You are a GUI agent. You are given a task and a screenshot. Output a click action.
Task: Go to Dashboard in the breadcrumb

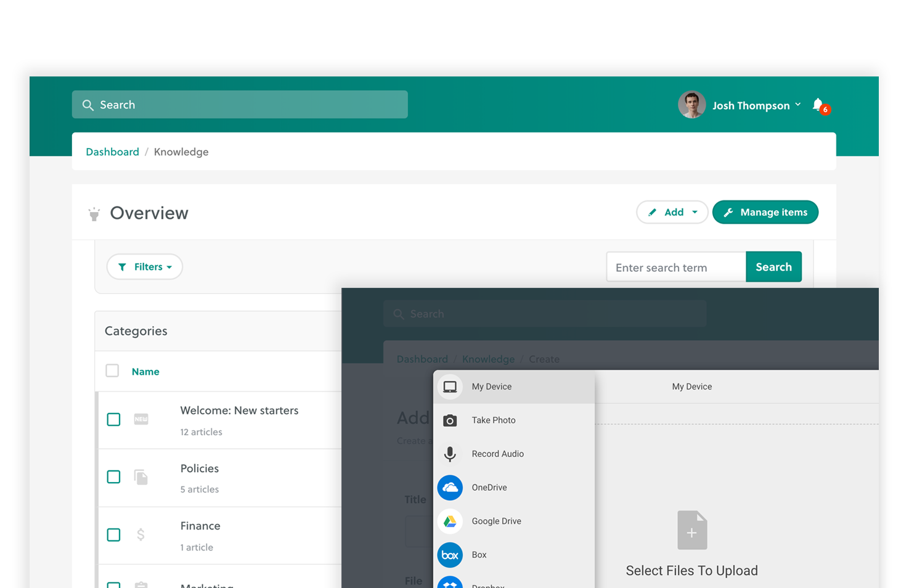pyautogui.click(x=112, y=152)
